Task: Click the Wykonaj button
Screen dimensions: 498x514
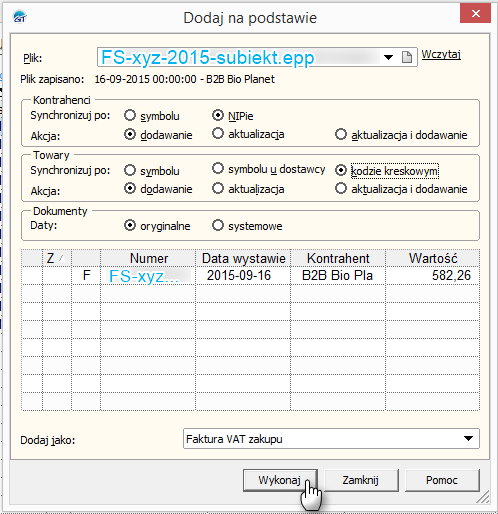Action: pos(280,480)
